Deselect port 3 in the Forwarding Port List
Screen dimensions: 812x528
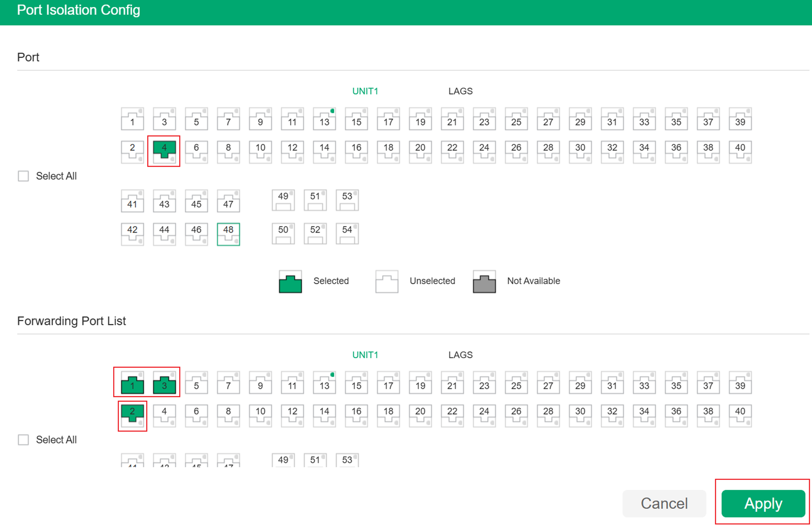164,383
